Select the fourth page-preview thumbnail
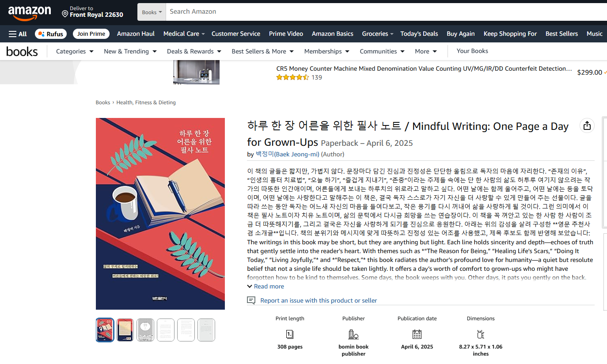The image size is (607, 364). point(166,330)
